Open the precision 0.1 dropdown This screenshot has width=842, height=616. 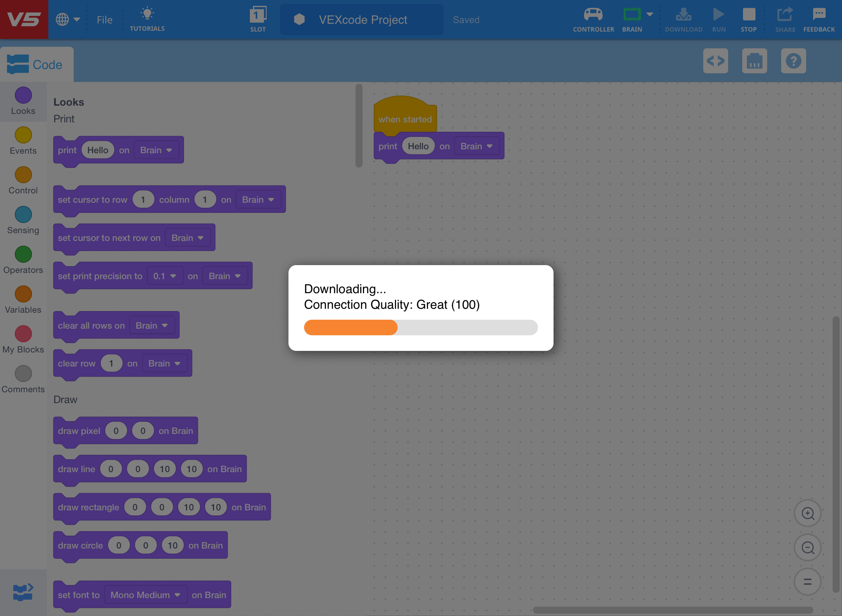[165, 276]
